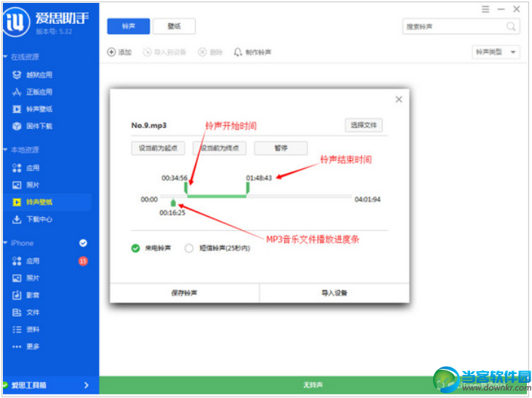Open 下载中心 download center
The width and height of the screenshot is (532, 398).
32,219
